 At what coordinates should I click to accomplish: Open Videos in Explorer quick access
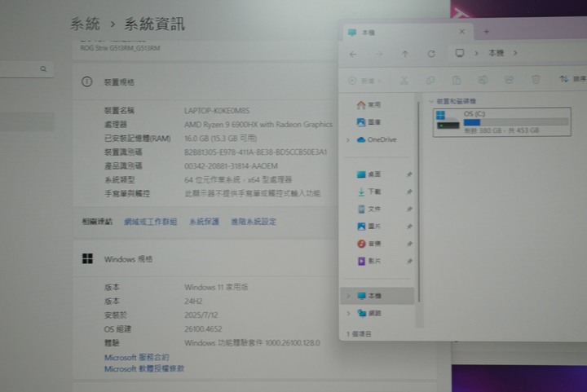[369, 261]
